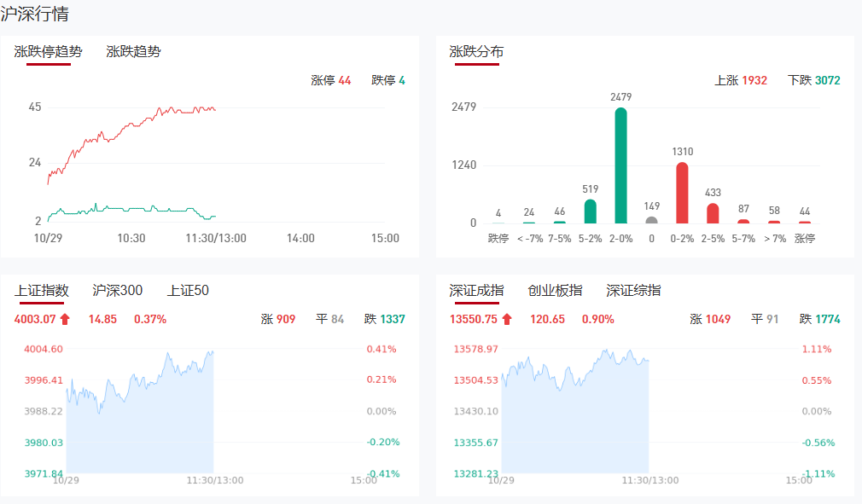Select the green 519 bar for 5-2%
Screen dimensions: 862x504
point(590,211)
